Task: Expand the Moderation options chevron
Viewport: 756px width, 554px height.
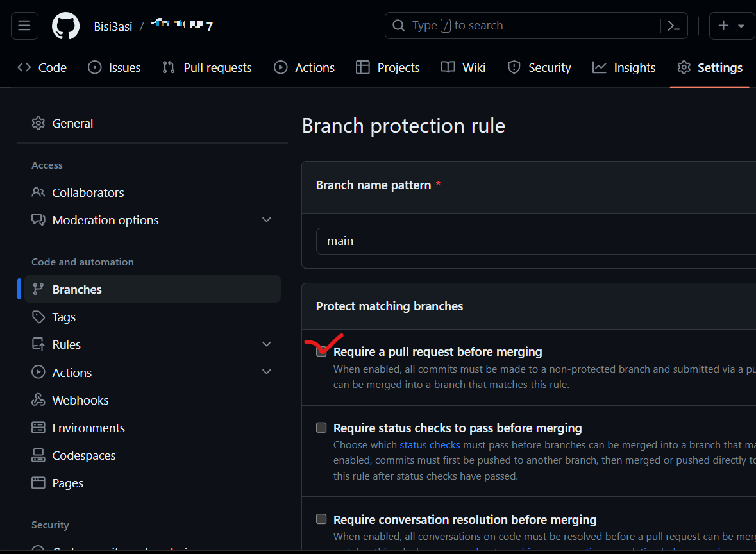Action: pos(267,220)
